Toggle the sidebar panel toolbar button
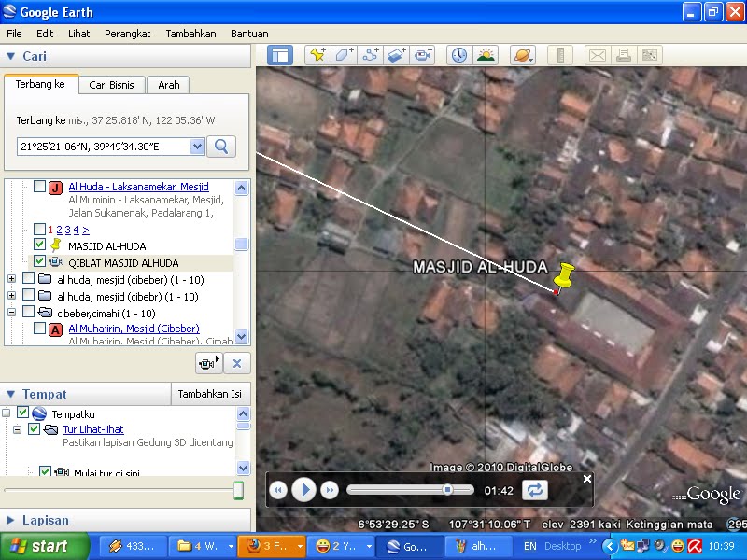Image resolution: width=747 pixels, height=560 pixels. [279, 55]
